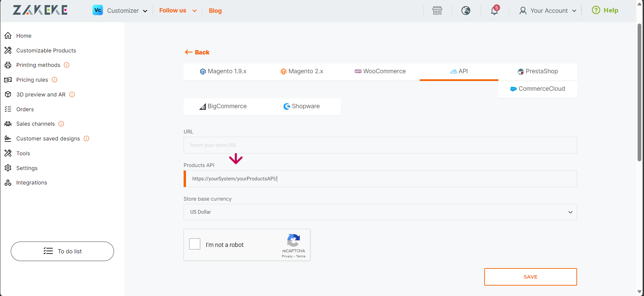This screenshot has width=644, height=296.
Task: Select the Magento 1.9.x tab
Action: pos(223,72)
